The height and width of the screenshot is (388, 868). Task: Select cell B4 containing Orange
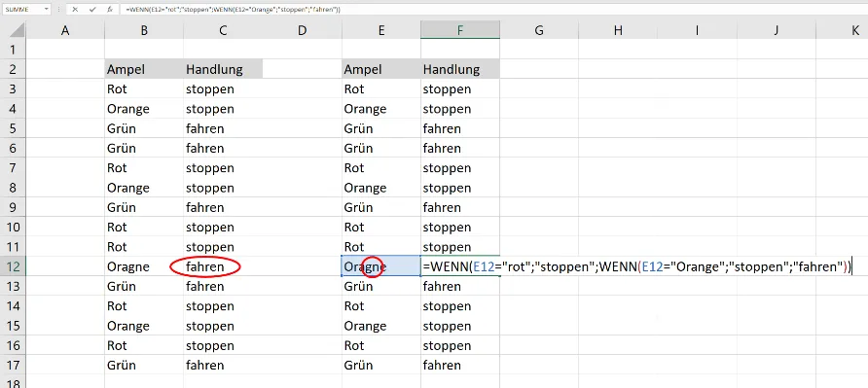pos(144,109)
